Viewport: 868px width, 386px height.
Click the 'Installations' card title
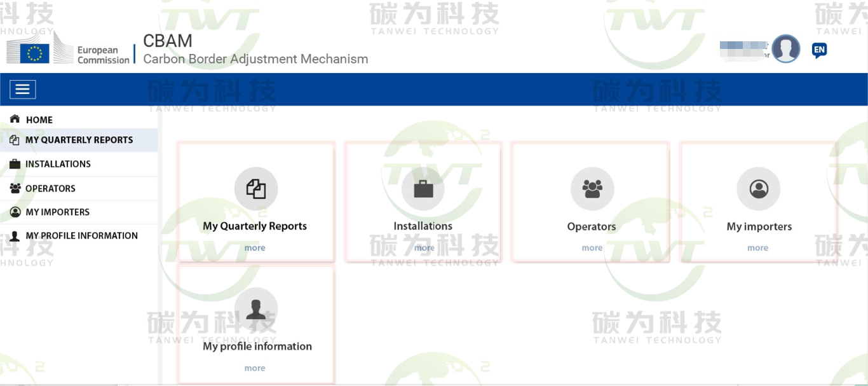[x=423, y=226]
